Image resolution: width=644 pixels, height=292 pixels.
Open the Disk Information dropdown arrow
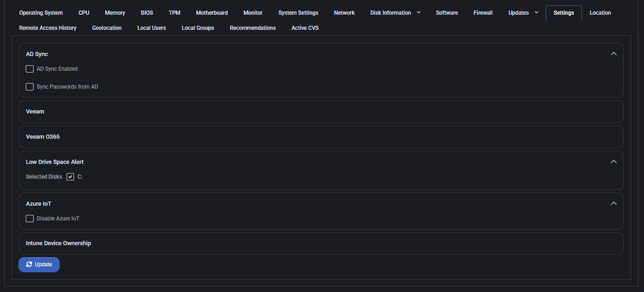click(x=419, y=13)
